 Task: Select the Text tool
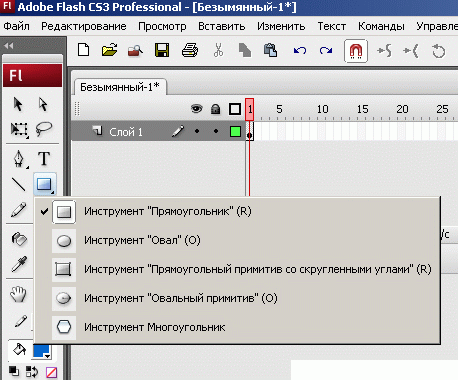click(x=44, y=158)
